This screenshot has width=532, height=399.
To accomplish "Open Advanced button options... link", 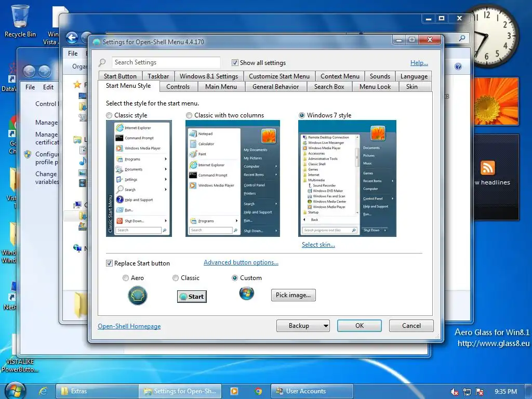I will pyautogui.click(x=241, y=262).
